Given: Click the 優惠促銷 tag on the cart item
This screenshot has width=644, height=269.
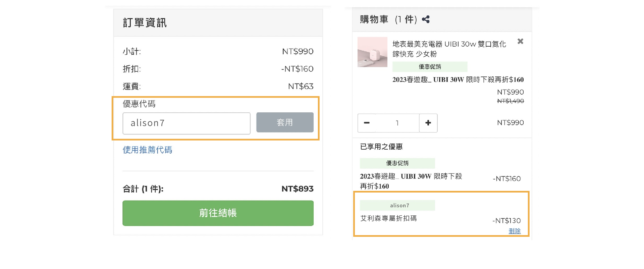Looking at the screenshot, I should pos(430,66).
